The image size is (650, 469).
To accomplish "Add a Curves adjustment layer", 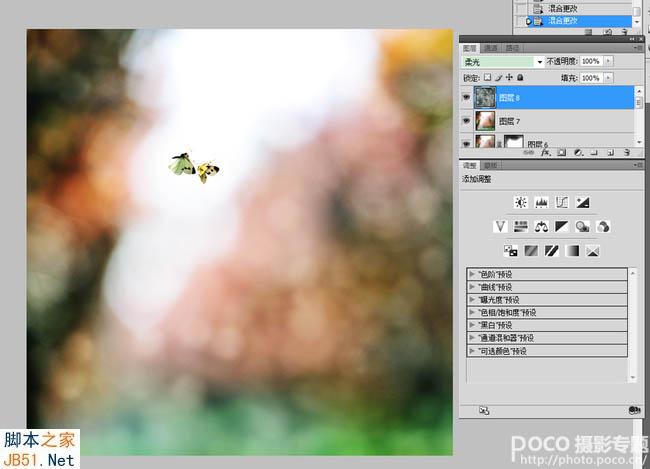I will point(562,202).
